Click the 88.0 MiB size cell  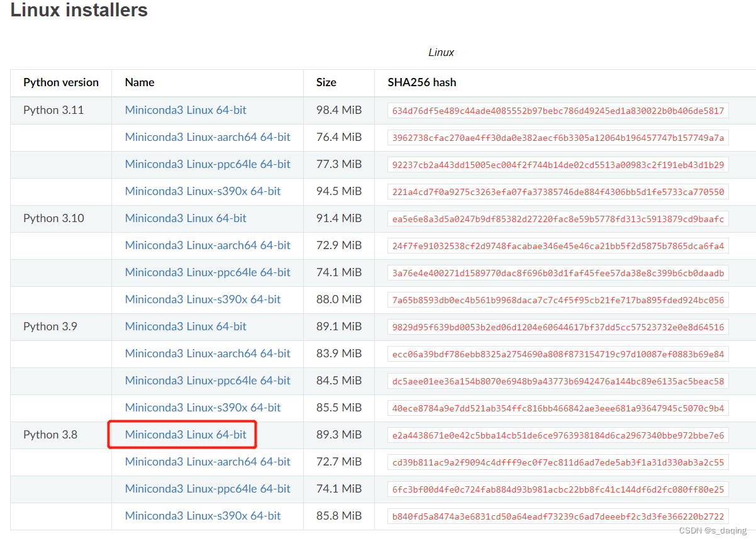pyautogui.click(x=339, y=299)
